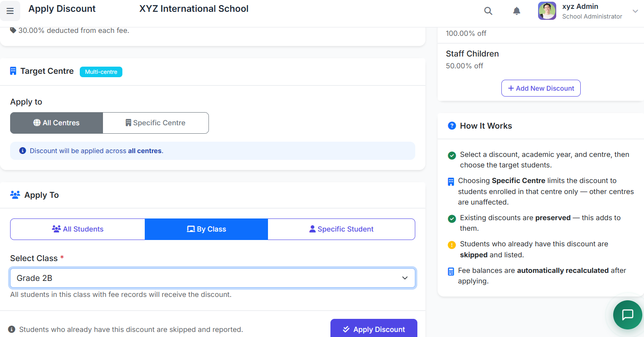Click the Add New Discount button
This screenshot has height=337, width=644.
click(541, 88)
